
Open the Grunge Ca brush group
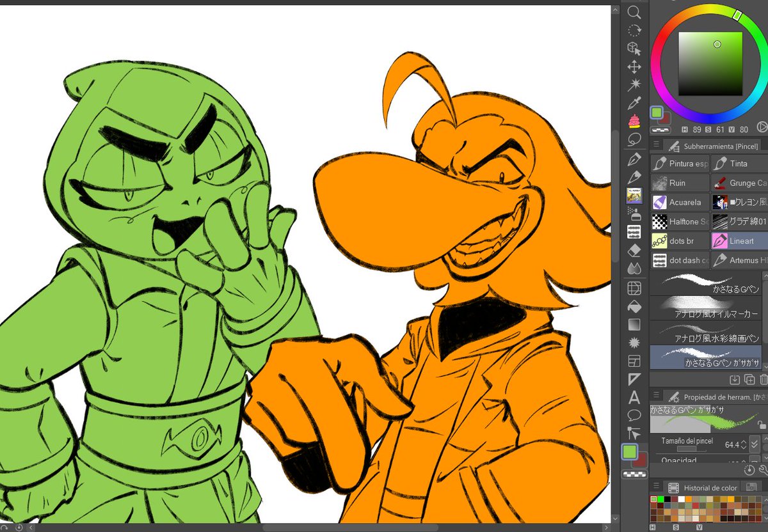(739, 183)
